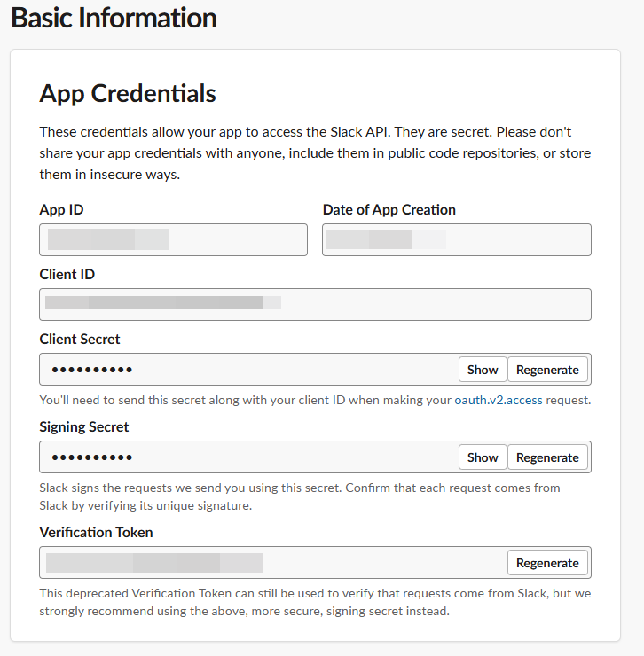Image resolution: width=644 pixels, height=656 pixels.
Task: Click the 'Slack signs the requests' help text
Action: click(300, 496)
